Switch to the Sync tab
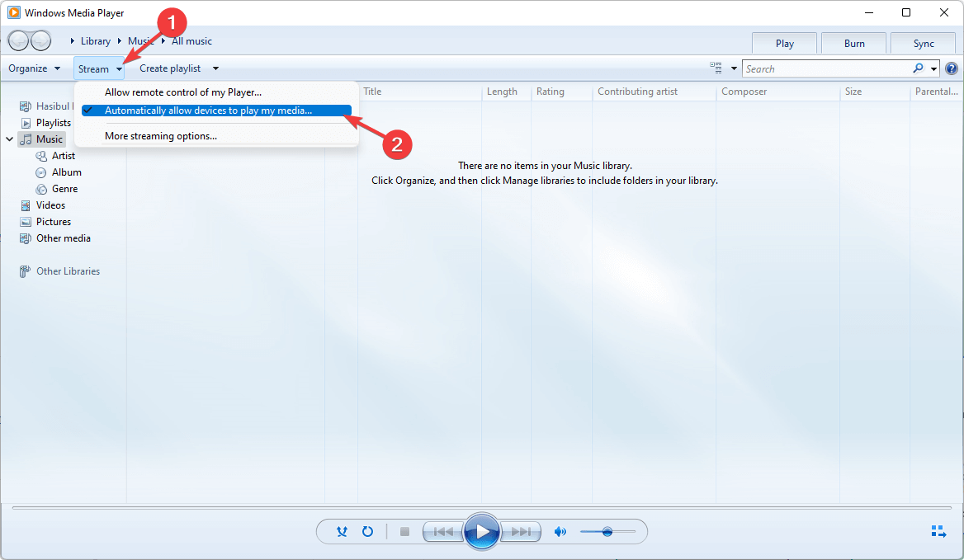 [924, 44]
